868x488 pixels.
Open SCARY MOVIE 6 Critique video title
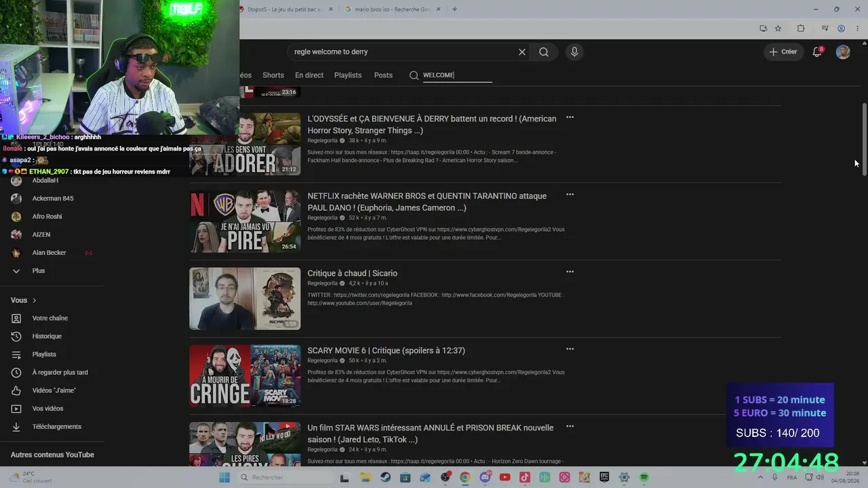tap(387, 350)
